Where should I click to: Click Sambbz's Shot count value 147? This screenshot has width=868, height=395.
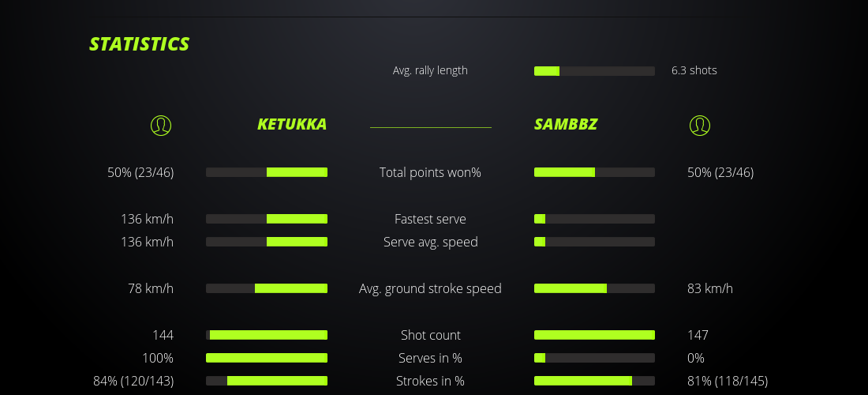pos(698,335)
